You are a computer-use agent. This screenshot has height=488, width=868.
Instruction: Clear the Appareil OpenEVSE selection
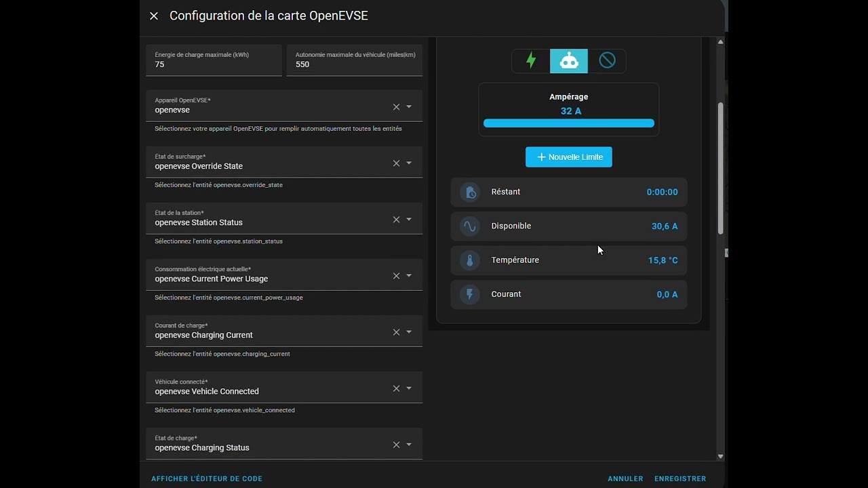(396, 107)
